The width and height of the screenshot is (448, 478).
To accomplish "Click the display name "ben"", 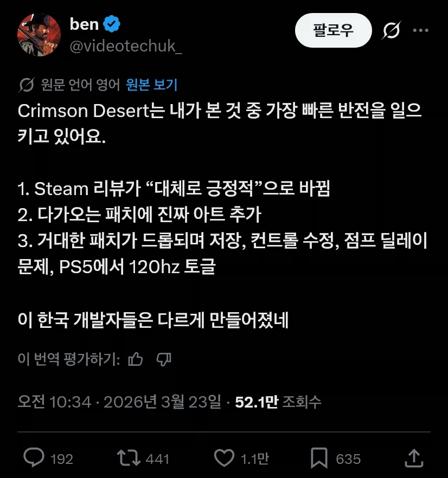I will (84, 24).
